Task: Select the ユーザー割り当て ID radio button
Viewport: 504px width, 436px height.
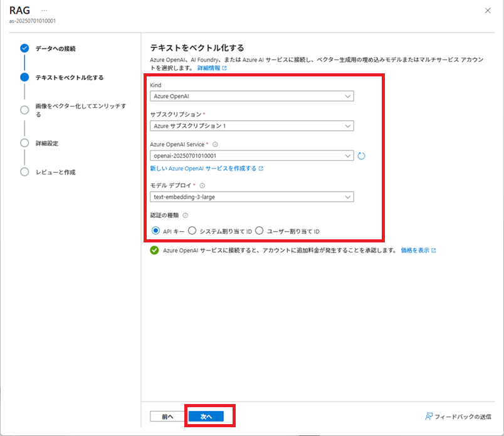Action: [x=260, y=231]
